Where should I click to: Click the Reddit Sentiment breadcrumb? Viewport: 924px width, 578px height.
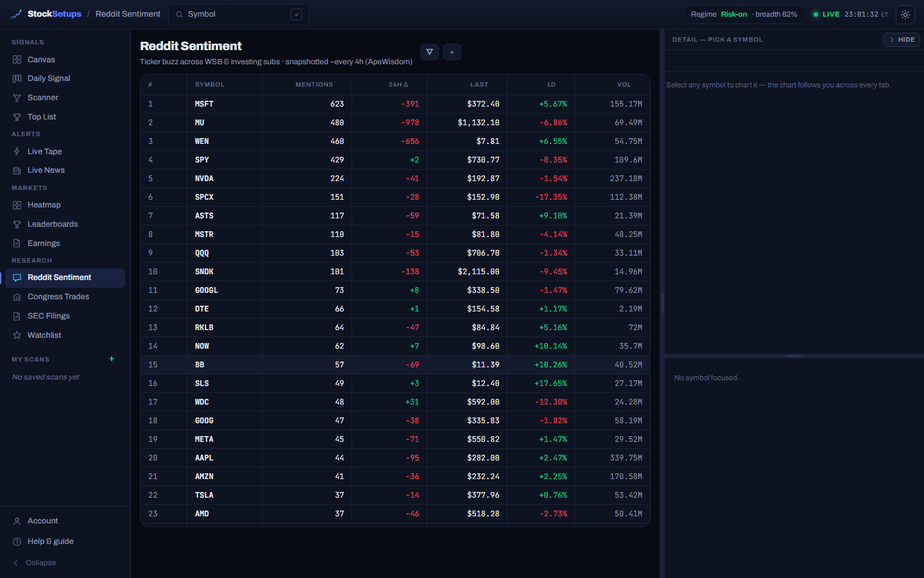[x=128, y=14]
